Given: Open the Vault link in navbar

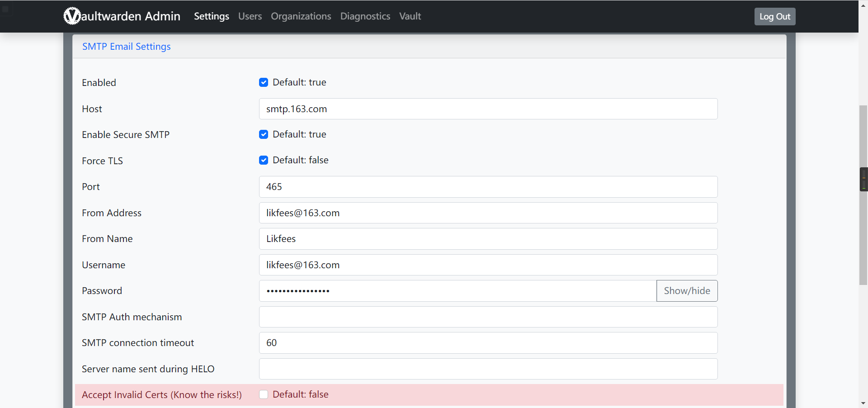Looking at the screenshot, I should pyautogui.click(x=410, y=16).
